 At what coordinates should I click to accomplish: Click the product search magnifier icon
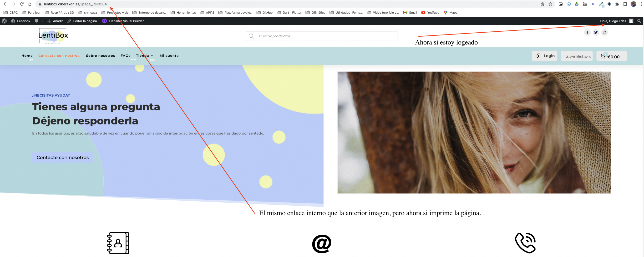251,36
